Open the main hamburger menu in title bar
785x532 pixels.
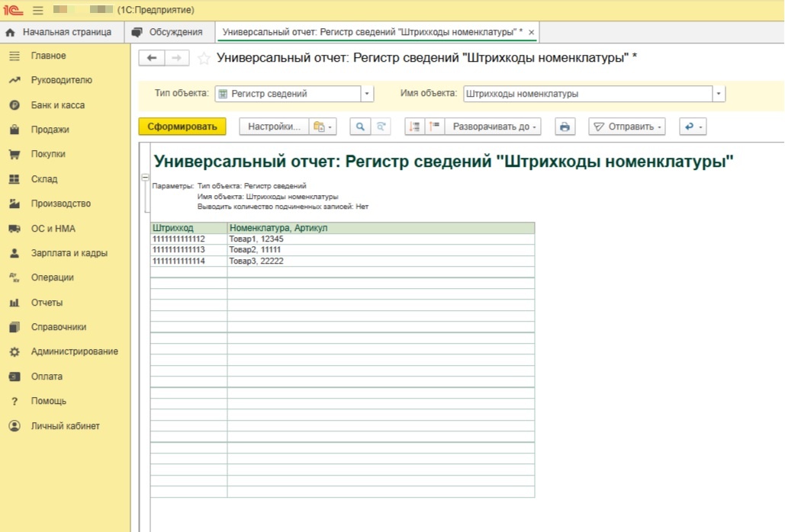(x=37, y=10)
